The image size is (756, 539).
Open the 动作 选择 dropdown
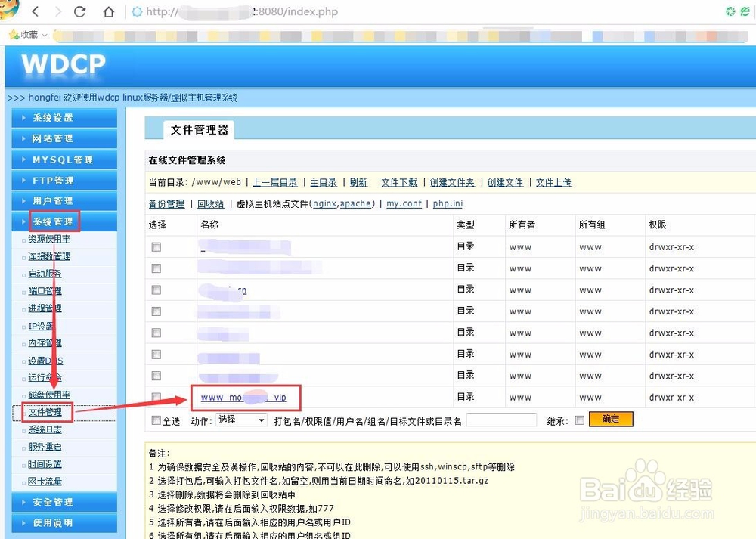pos(241,420)
